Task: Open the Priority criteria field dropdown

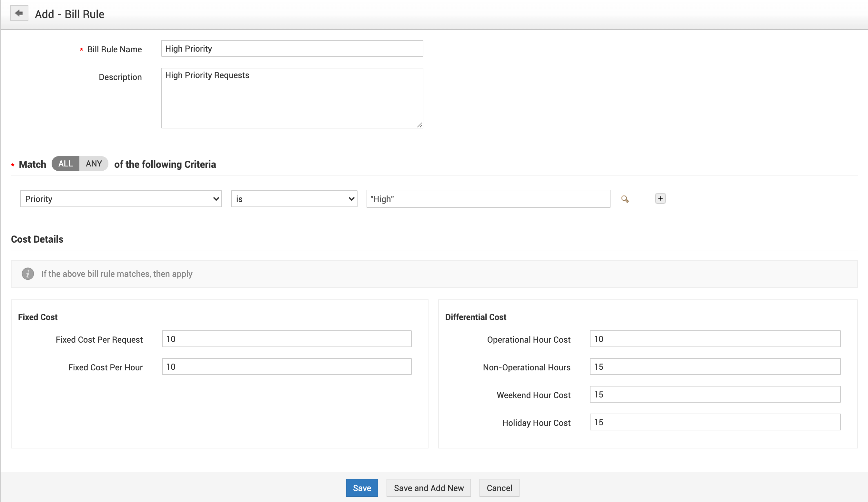Action: point(121,199)
